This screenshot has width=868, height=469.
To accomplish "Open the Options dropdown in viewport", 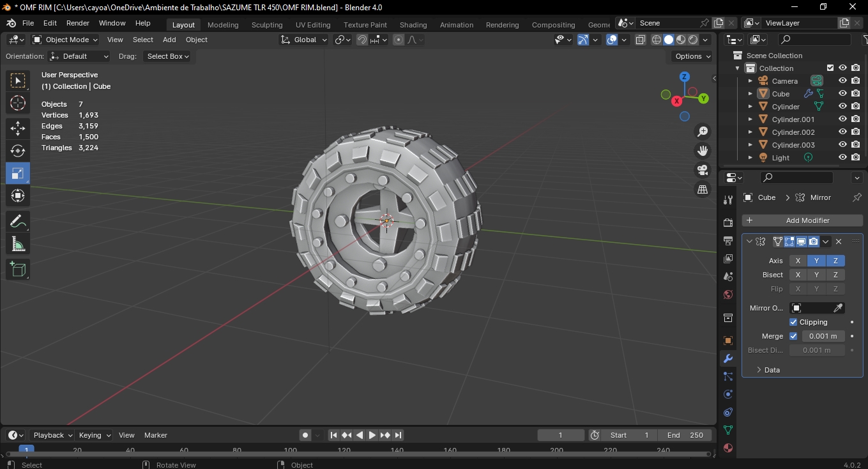I will (x=693, y=56).
